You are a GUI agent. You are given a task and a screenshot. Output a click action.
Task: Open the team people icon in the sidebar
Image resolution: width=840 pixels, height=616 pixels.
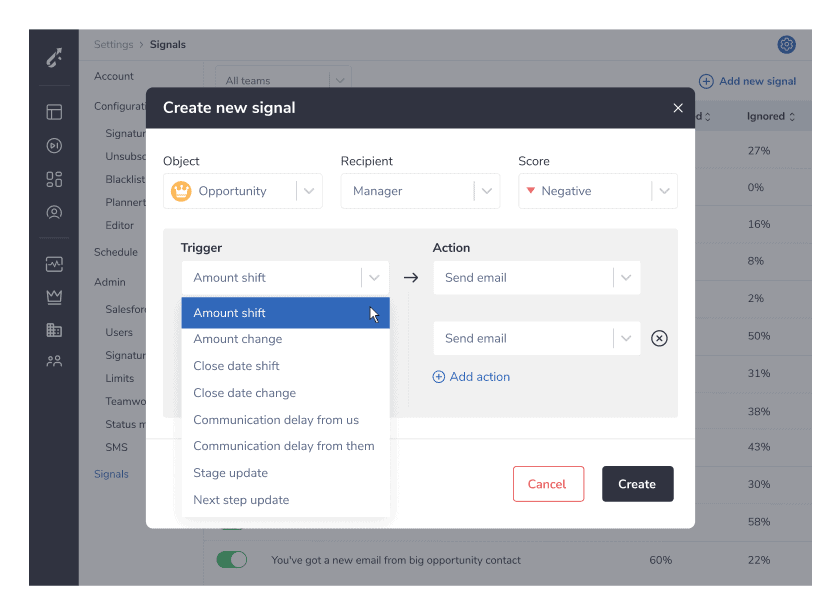point(54,361)
